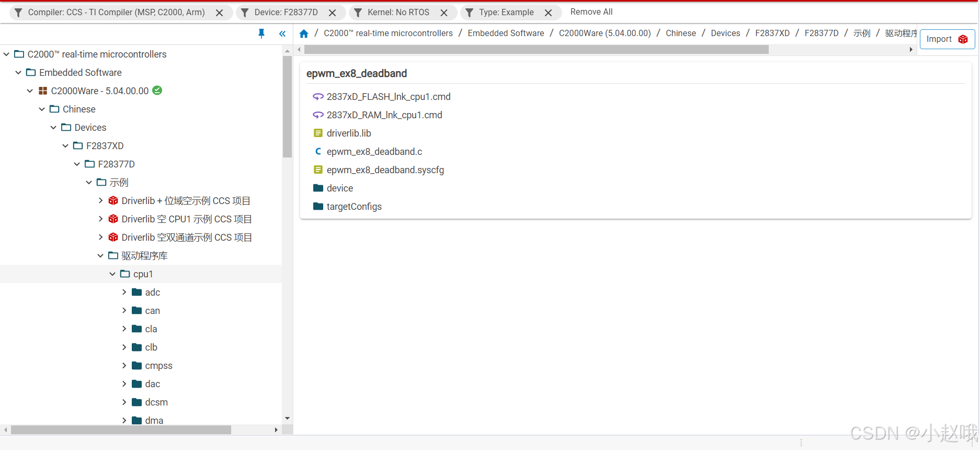Click breadcrumb scrollbar left arrow
The width and height of the screenshot is (980, 450).
(299, 50)
